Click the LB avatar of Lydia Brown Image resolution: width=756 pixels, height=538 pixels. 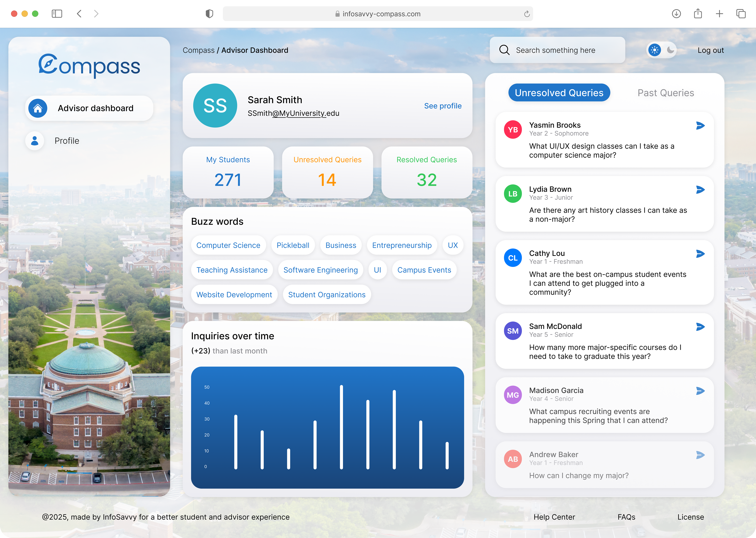coord(513,194)
